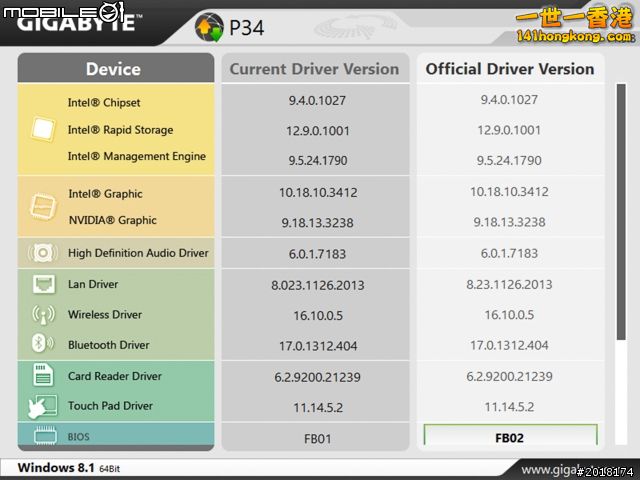Click current card reader version 6.2.9200.21239
The height and width of the screenshot is (480, 640).
pyautogui.click(x=317, y=377)
